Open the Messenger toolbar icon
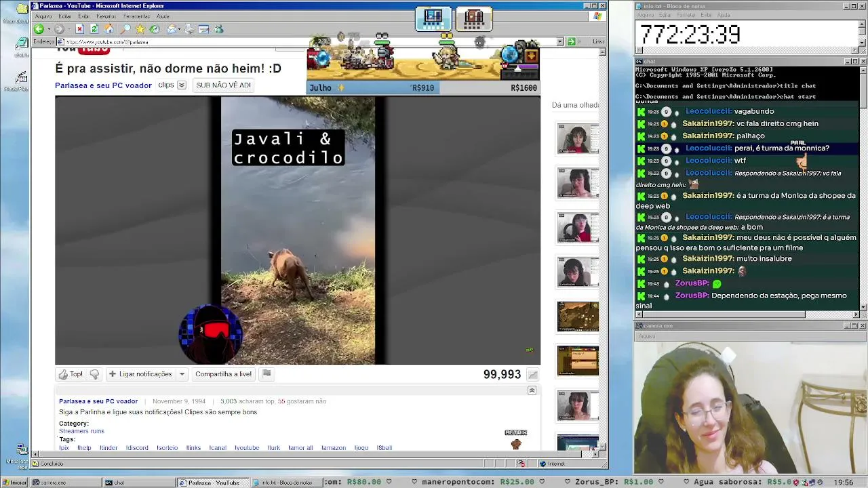This screenshot has width=868, height=488. point(218,29)
